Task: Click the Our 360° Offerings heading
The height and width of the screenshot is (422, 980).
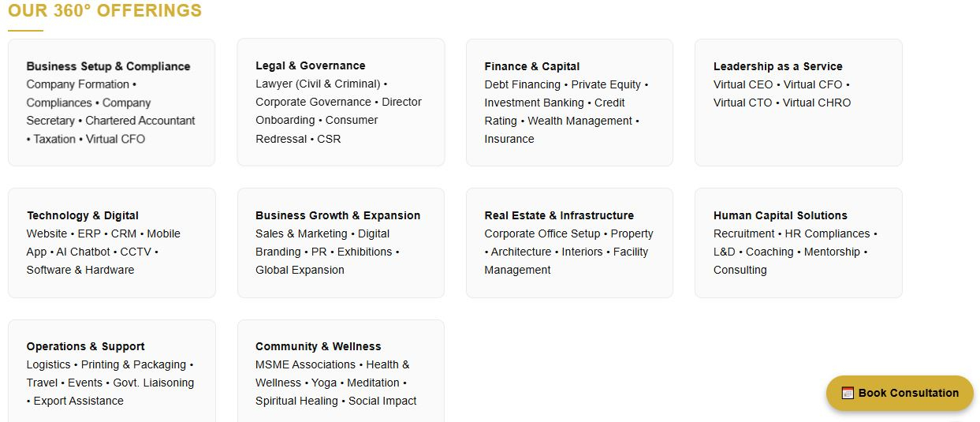Action: (x=105, y=11)
